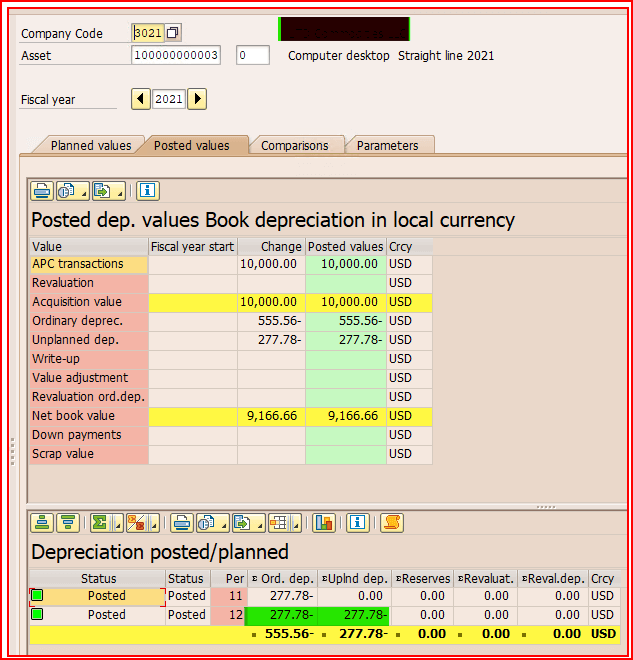
Task: Open layout dropdown arrow in depreciation toolbar
Action: point(296,523)
